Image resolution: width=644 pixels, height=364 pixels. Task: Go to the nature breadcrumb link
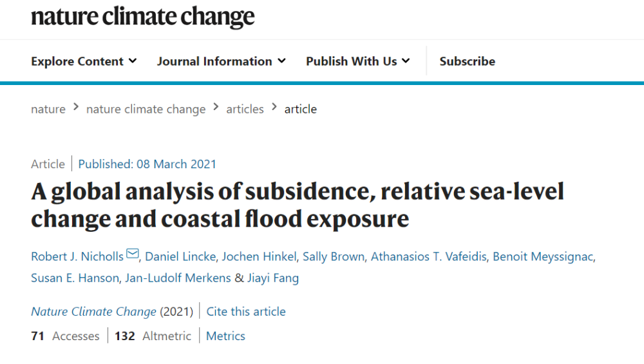[48, 109]
